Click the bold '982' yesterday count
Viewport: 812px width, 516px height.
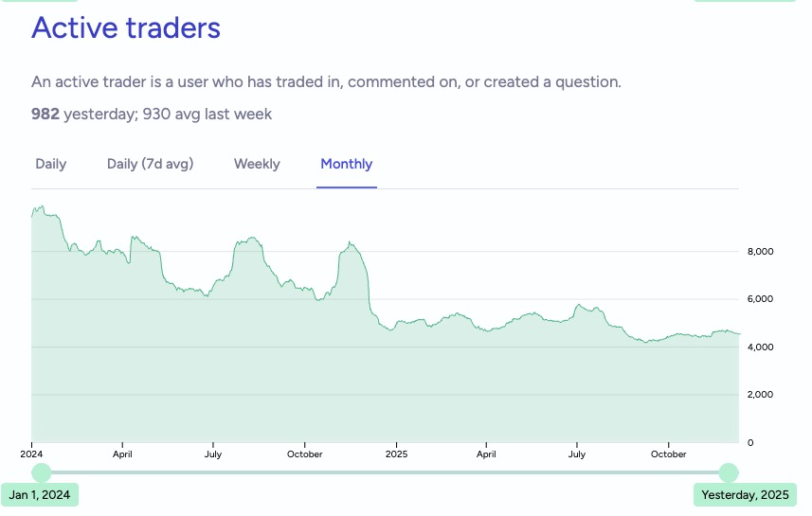pyautogui.click(x=45, y=114)
